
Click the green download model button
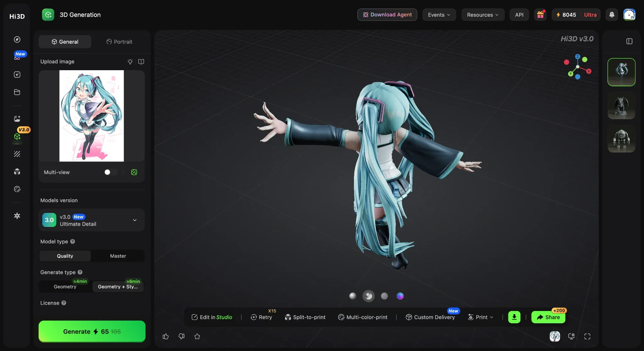[514, 317]
